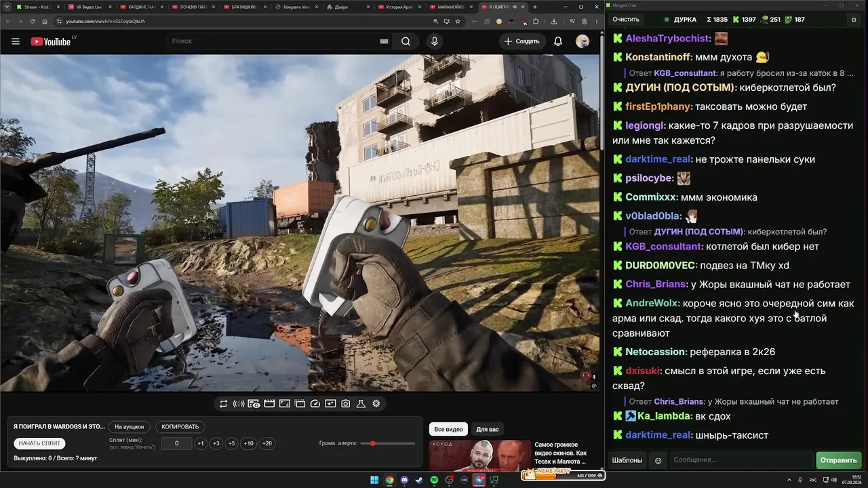Click the НАЧАТЬ СПЛИТ button
This screenshot has width=868, height=488.
(x=39, y=443)
